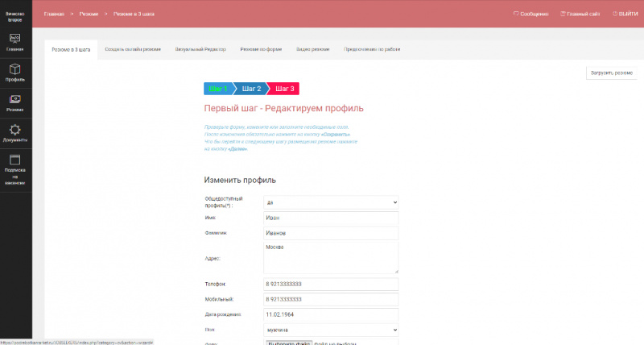The image size is (644, 345).
Task: Click the Адрес text area with Москва
Action: click(331, 258)
